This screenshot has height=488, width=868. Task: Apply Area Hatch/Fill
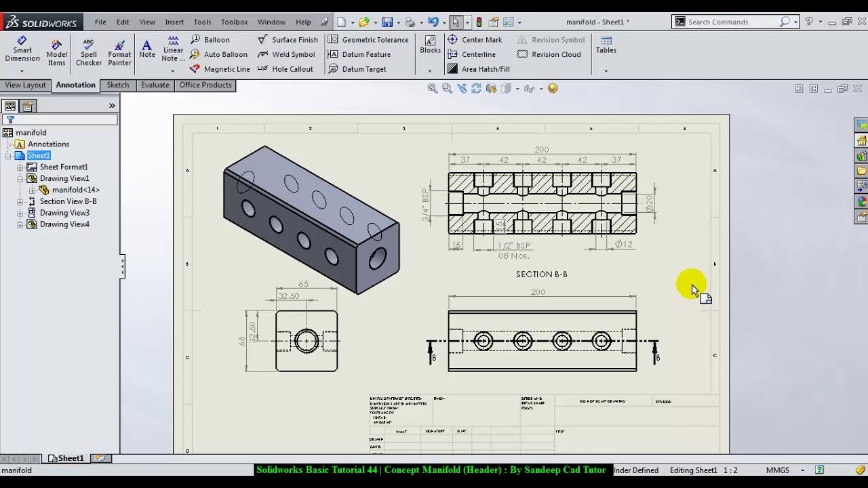tap(479, 69)
